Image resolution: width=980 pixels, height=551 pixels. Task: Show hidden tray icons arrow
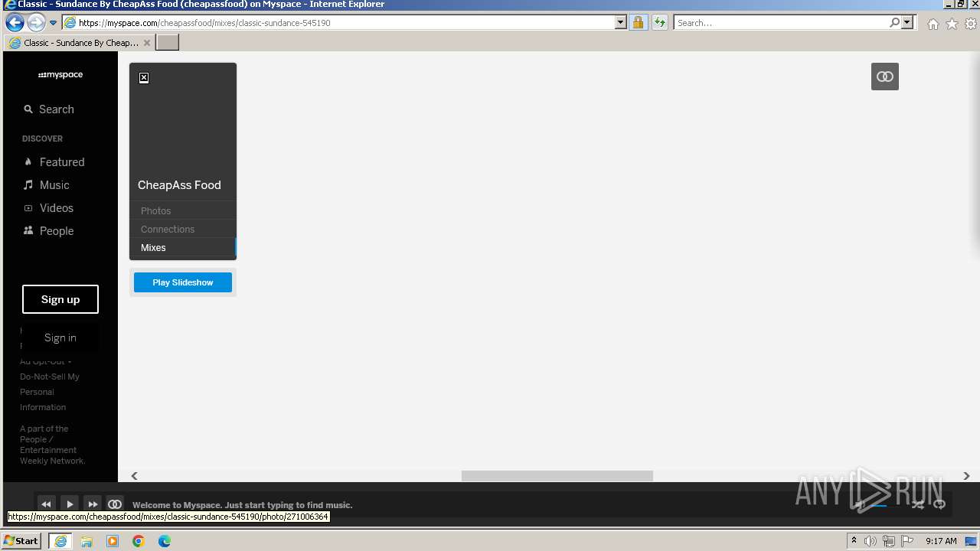click(854, 540)
